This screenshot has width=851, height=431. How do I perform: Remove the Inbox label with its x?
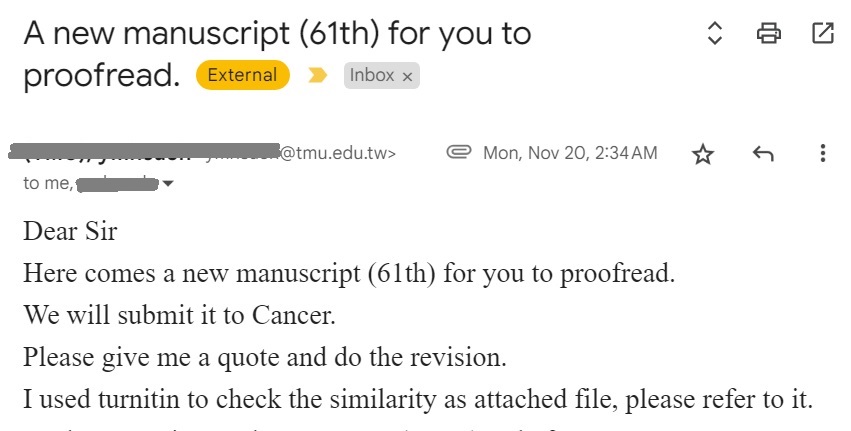pos(408,77)
